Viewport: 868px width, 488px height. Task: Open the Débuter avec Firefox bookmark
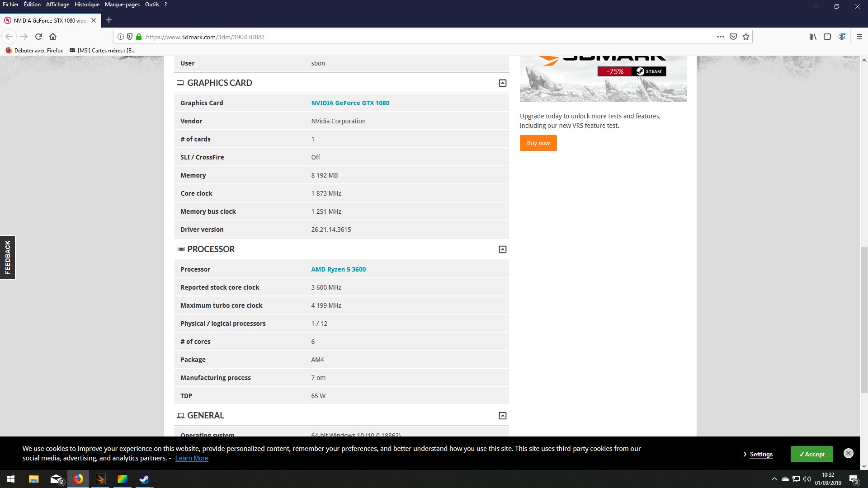34,51
